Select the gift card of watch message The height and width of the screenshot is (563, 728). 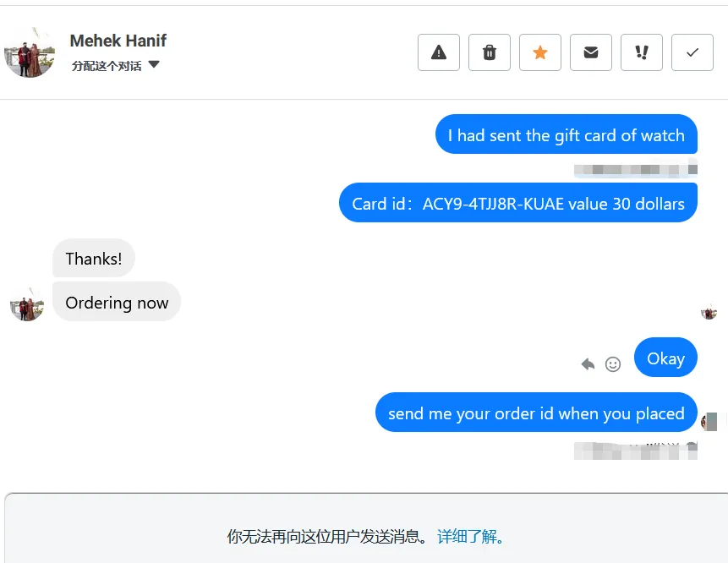[567, 134]
